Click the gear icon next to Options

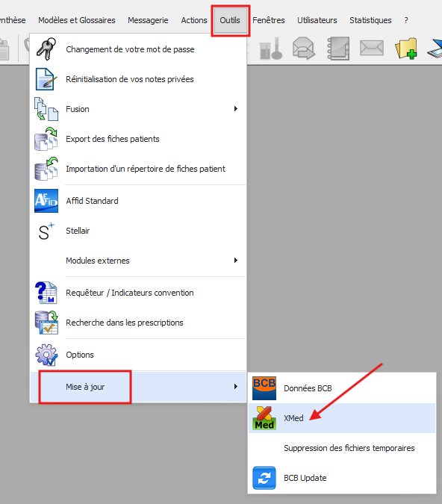[x=46, y=355]
